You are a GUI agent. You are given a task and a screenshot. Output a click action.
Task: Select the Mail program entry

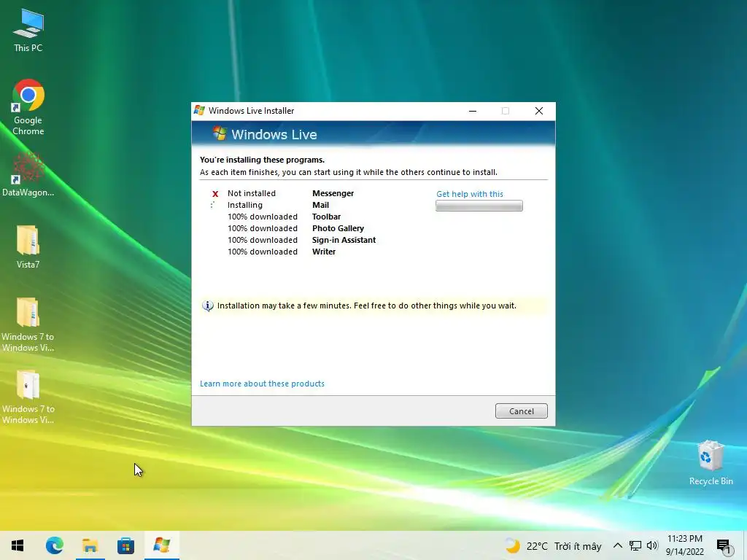pyautogui.click(x=321, y=205)
